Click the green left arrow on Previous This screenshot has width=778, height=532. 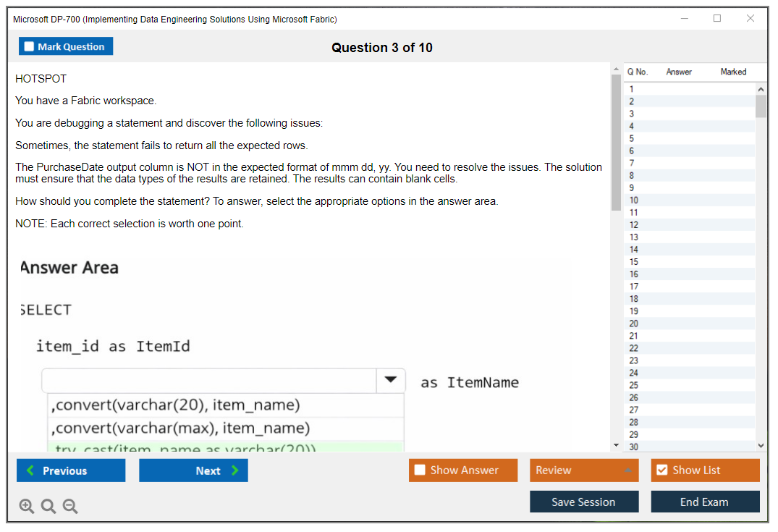tap(30, 470)
